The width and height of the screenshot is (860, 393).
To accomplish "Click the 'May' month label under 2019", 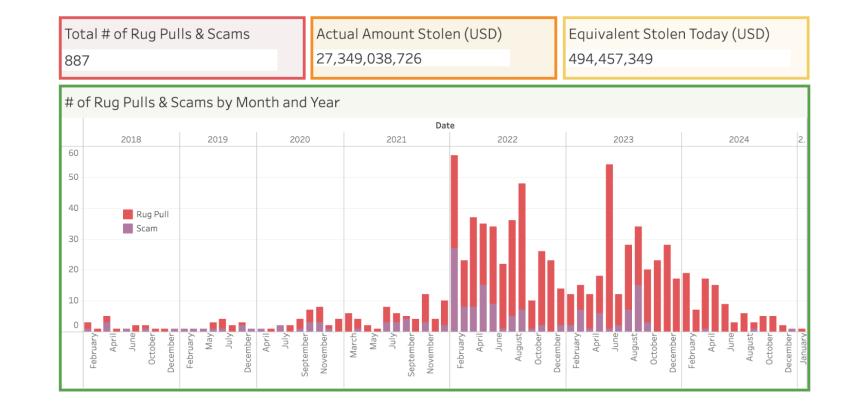I will point(208,341).
